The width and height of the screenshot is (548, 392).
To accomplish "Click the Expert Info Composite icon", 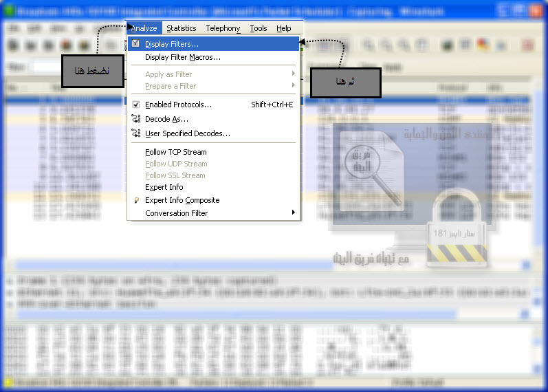I will tap(137, 200).
